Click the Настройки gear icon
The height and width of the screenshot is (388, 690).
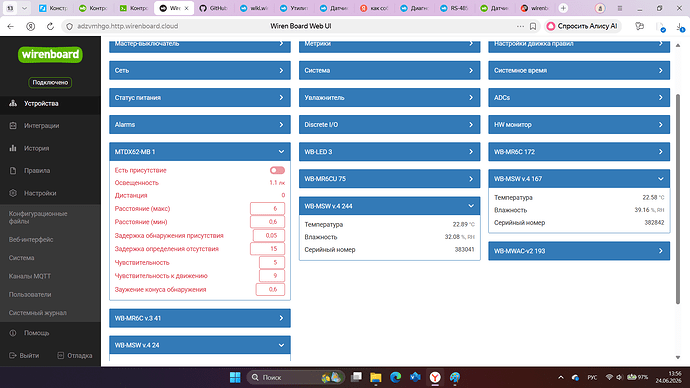coord(13,193)
